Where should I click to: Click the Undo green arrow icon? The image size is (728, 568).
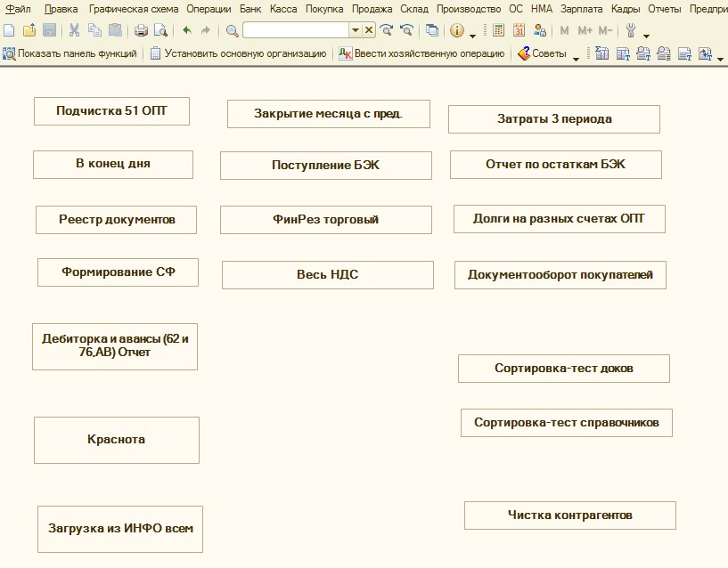[187, 30]
